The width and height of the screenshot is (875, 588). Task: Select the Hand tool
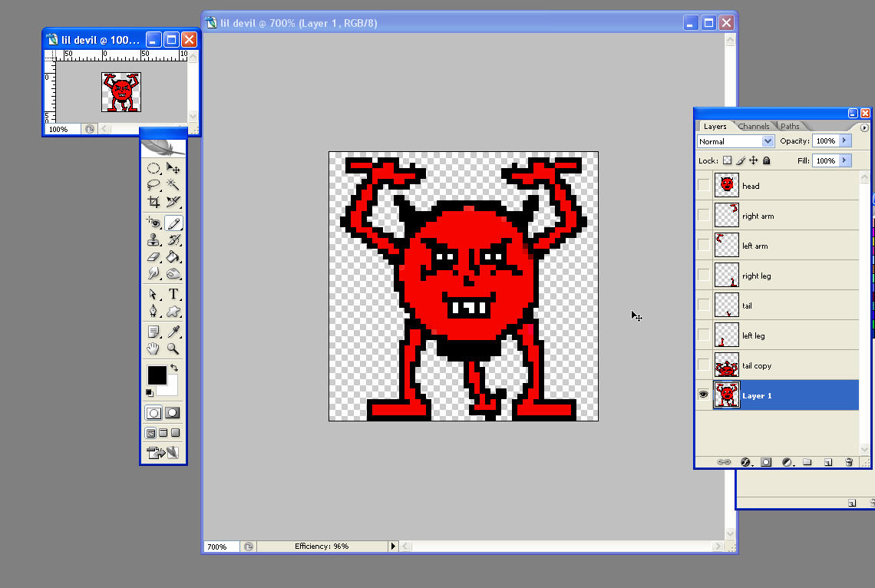click(154, 349)
